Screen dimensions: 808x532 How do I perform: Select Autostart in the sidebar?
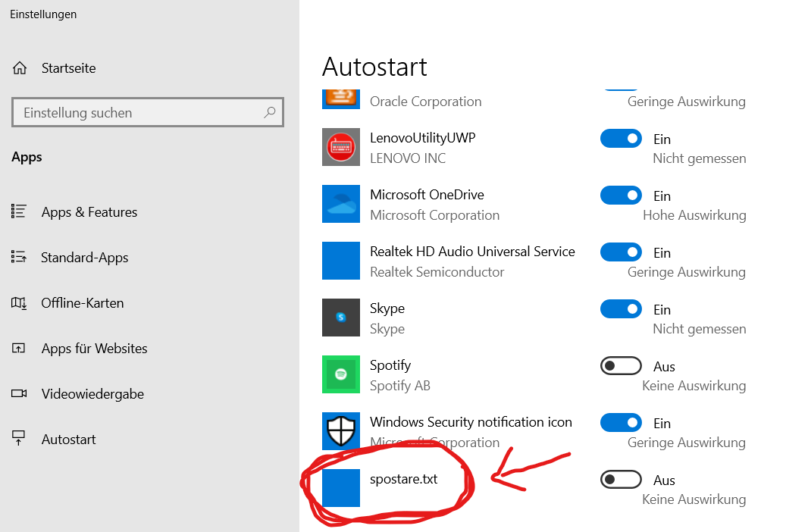tap(68, 440)
